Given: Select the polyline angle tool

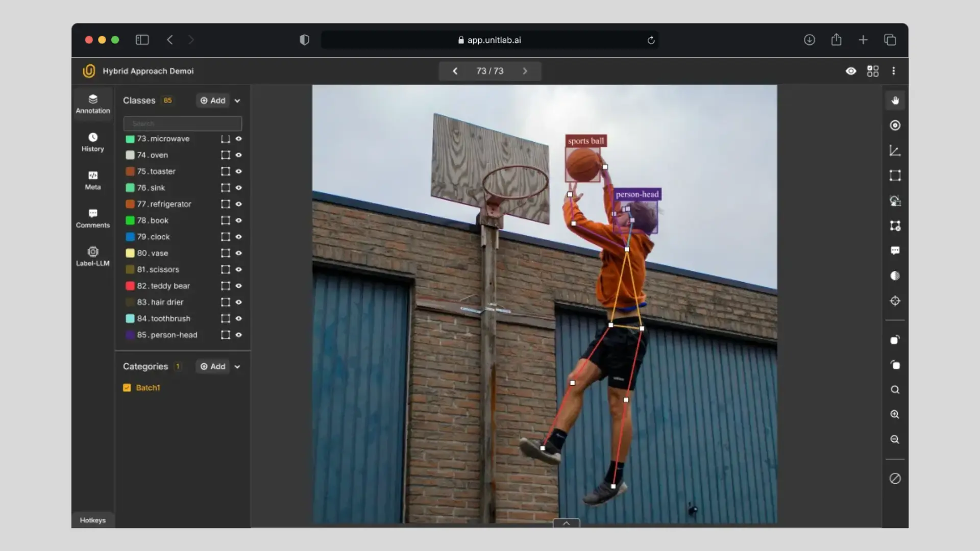Looking at the screenshot, I should pos(895,151).
